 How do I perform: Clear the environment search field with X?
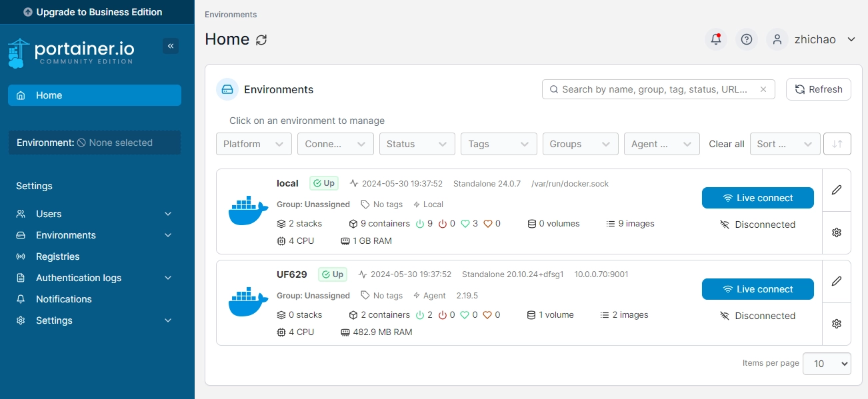click(x=763, y=89)
